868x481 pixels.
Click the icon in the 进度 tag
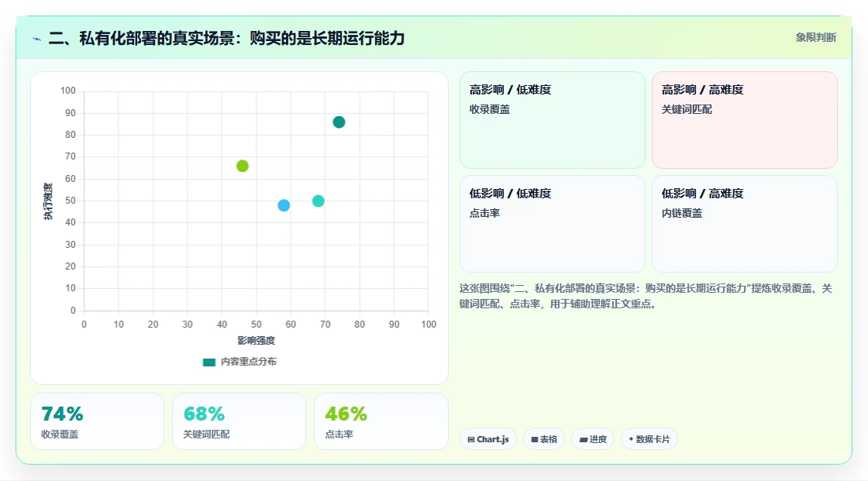click(584, 440)
